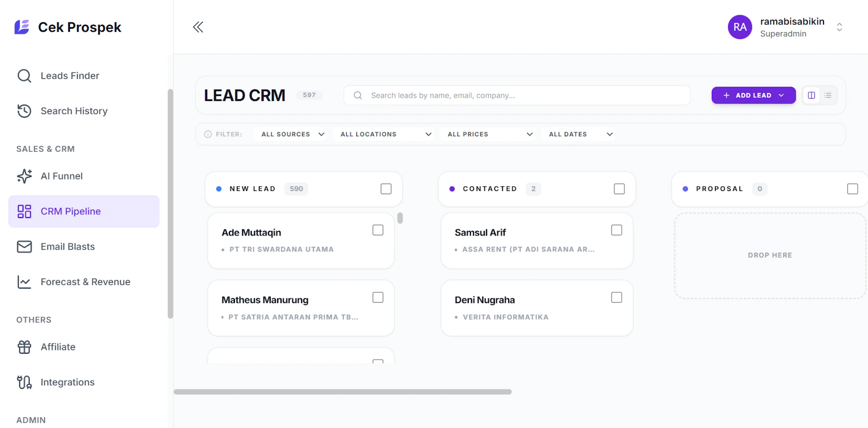Click the Affiliate gift icon
The image size is (868, 428).
coord(24,347)
